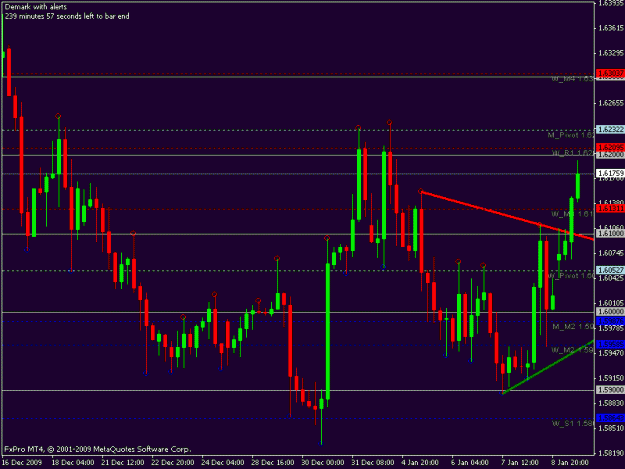Click the '6 Jan 04:00' time label
This screenshot has height=469, width=625.
pos(470,463)
